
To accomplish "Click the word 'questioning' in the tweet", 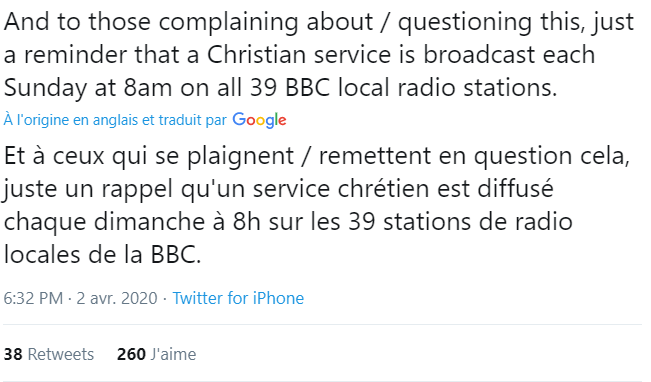I will tap(465, 22).
